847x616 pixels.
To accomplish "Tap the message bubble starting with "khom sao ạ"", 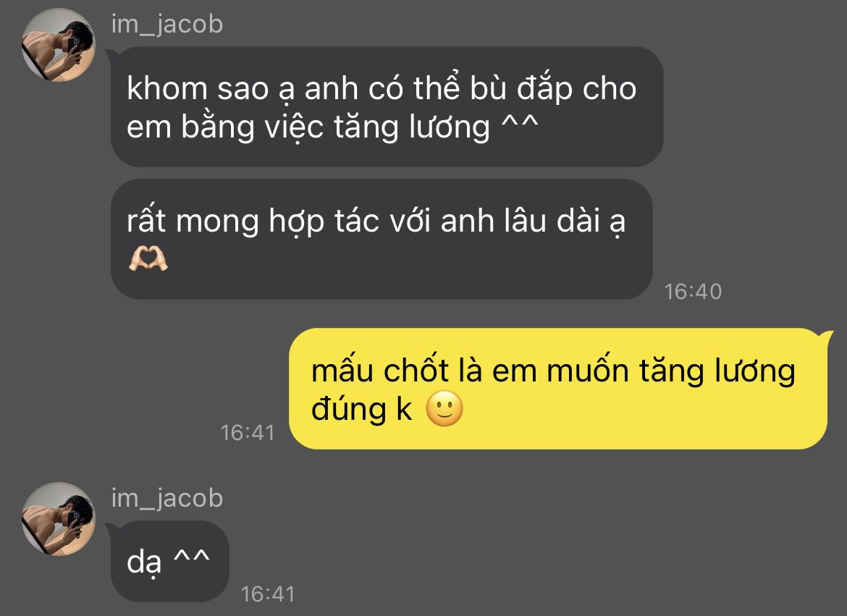I will click(x=387, y=106).
